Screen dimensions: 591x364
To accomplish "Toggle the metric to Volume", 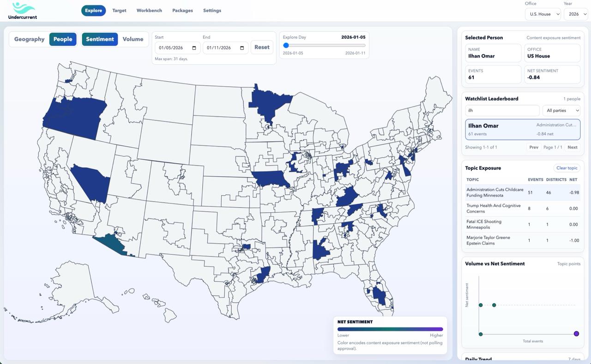I will pyautogui.click(x=133, y=39).
